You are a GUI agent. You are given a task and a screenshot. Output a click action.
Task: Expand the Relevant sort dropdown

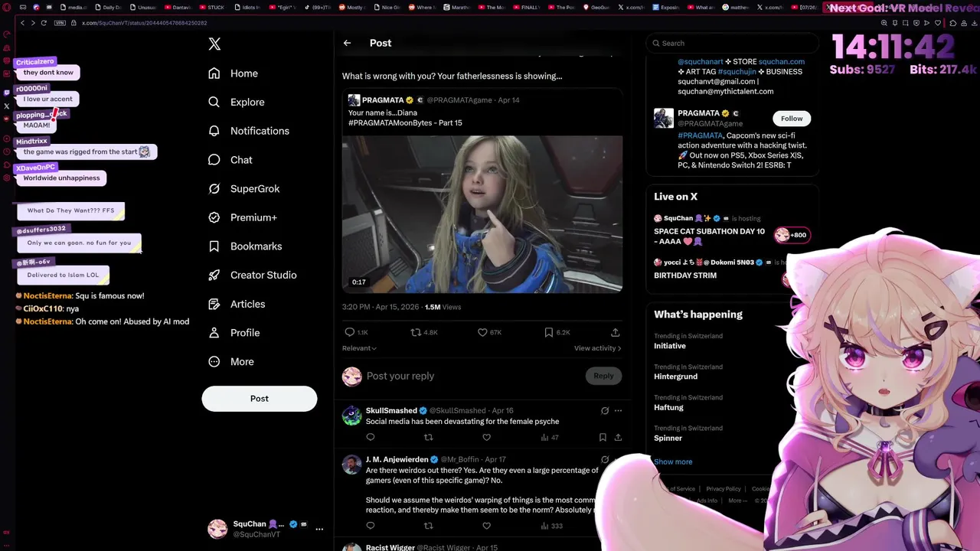coord(359,348)
